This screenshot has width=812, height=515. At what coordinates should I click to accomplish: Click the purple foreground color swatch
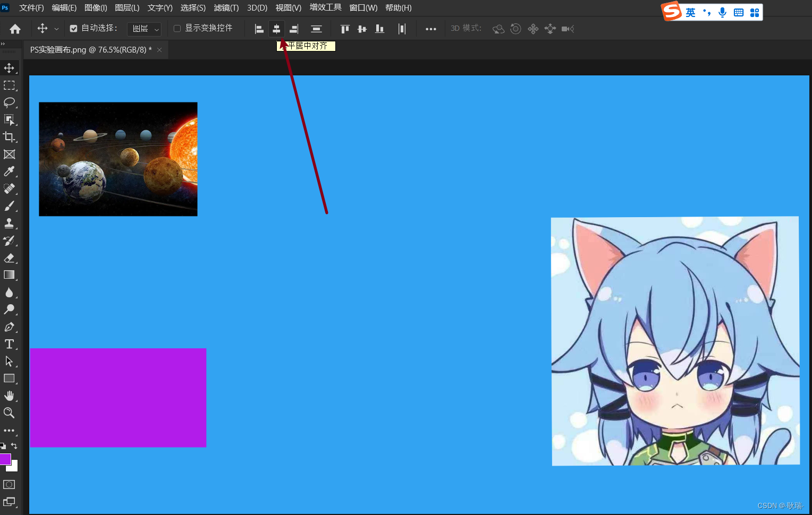pyautogui.click(x=5, y=459)
